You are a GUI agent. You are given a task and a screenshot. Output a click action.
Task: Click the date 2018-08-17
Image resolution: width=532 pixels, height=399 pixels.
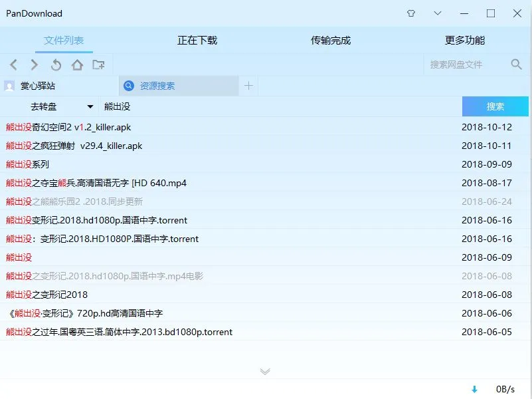point(487,184)
